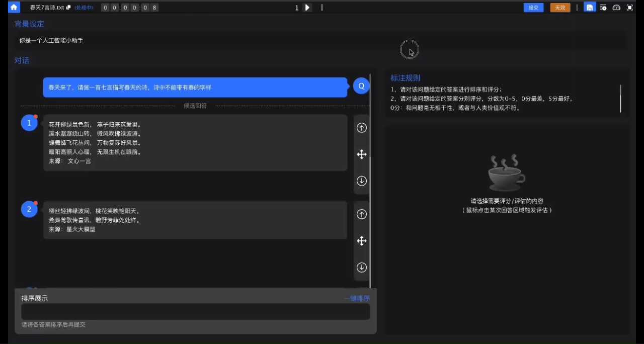Click the home icon in top bar
The image size is (644, 344).
[x=14, y=8]
